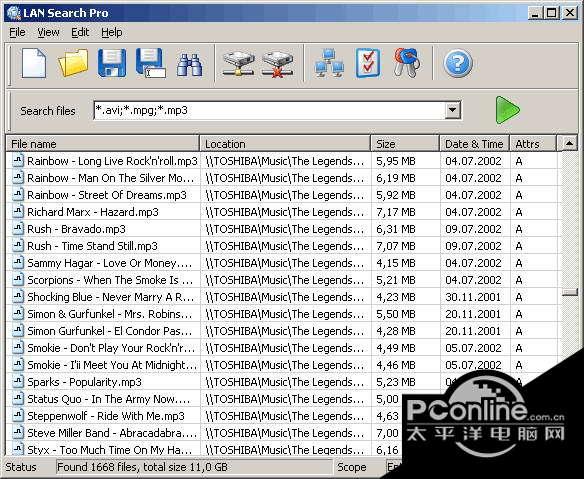The image size is (584, 479).
Task: Select Rush - Time Stand Still.mp3
Action: tap(92, 246)
